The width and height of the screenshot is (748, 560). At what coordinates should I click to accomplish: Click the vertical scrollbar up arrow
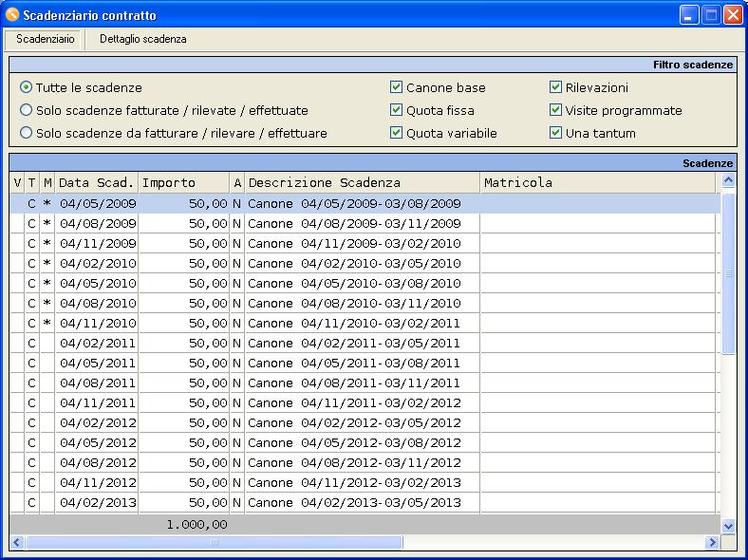(x=729, y=180)
